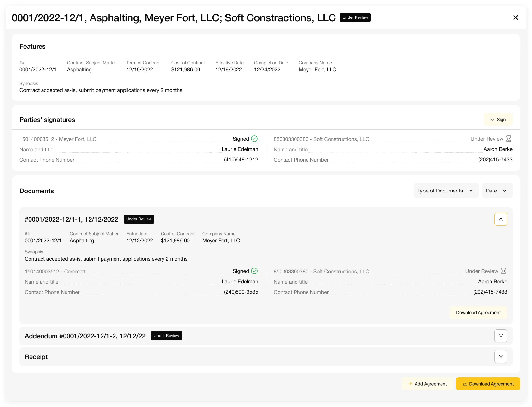Click the Features Synopsis text about payment applications
The image size is (532, 407).
(x=101, y=90)
